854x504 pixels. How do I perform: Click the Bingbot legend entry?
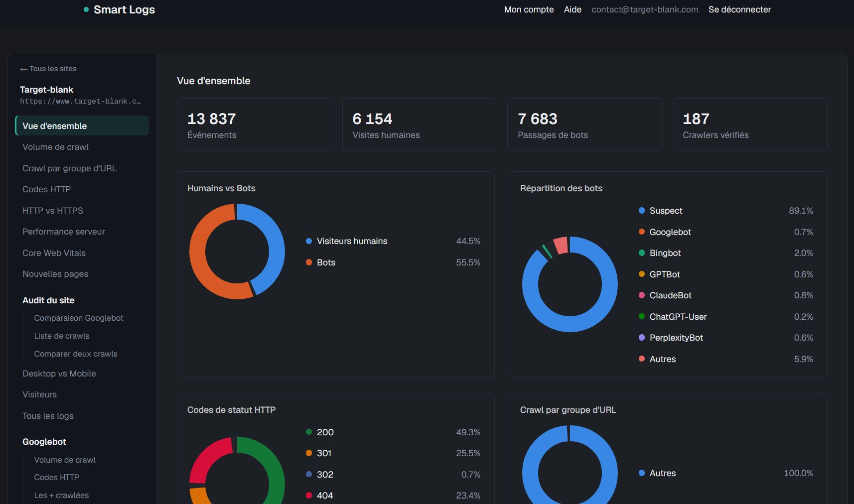click(x=726, y=253)
